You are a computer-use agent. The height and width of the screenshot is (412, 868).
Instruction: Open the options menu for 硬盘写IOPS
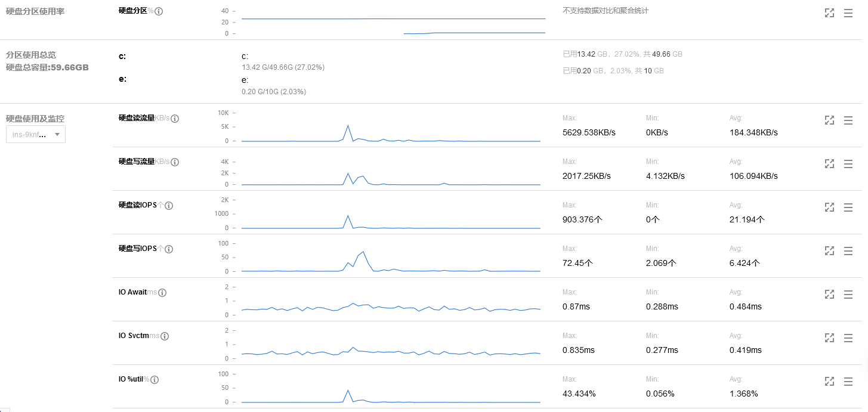tap(848, 251)
